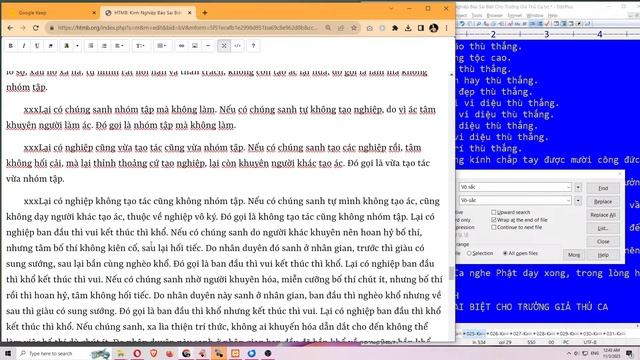Image resolution: width=640 pixels, height=360 pixels.
Task: Open the font color dropdown arrow
Action: 77,46
